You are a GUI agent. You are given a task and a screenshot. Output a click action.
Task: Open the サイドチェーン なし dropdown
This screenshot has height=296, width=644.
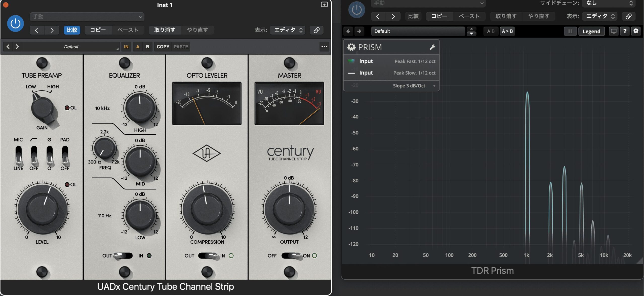pos(609,3)
